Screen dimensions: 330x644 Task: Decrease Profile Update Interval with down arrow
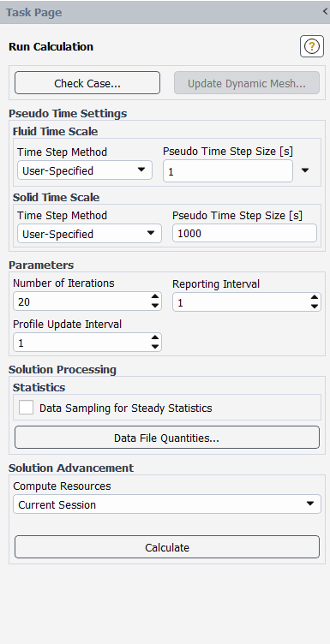[x=155, y=347]
